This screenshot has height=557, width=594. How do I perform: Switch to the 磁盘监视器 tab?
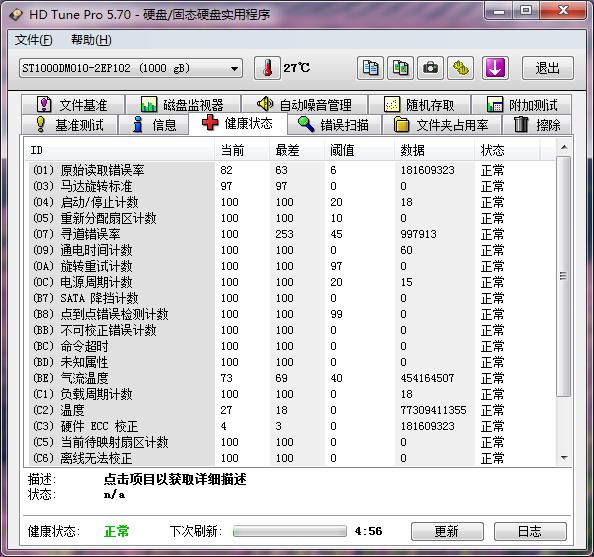tap(183, 105)
